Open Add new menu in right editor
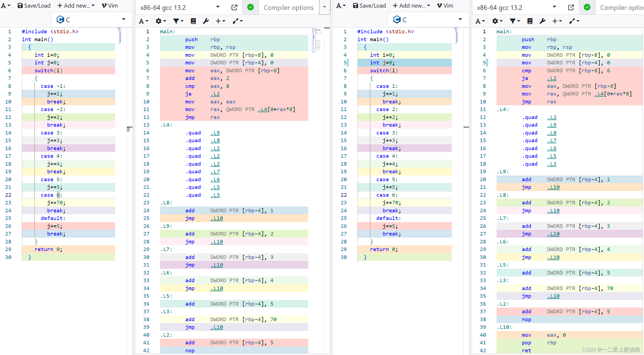 (411, 5)
